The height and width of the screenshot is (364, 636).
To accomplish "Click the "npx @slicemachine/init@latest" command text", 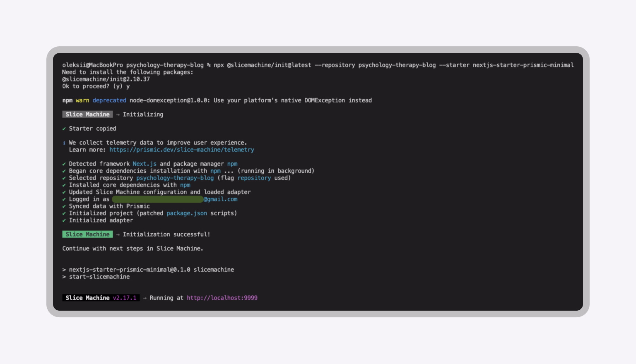I will [263, 65].
